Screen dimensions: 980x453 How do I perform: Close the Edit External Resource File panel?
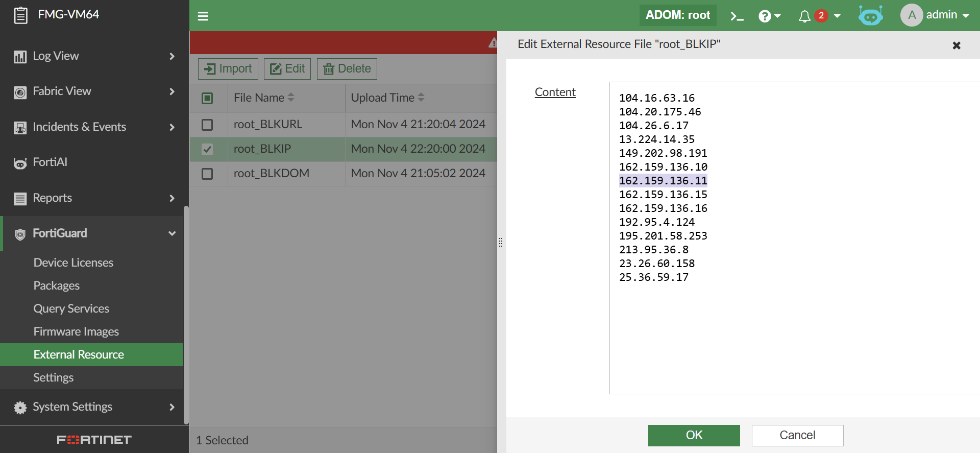point(957,45)
